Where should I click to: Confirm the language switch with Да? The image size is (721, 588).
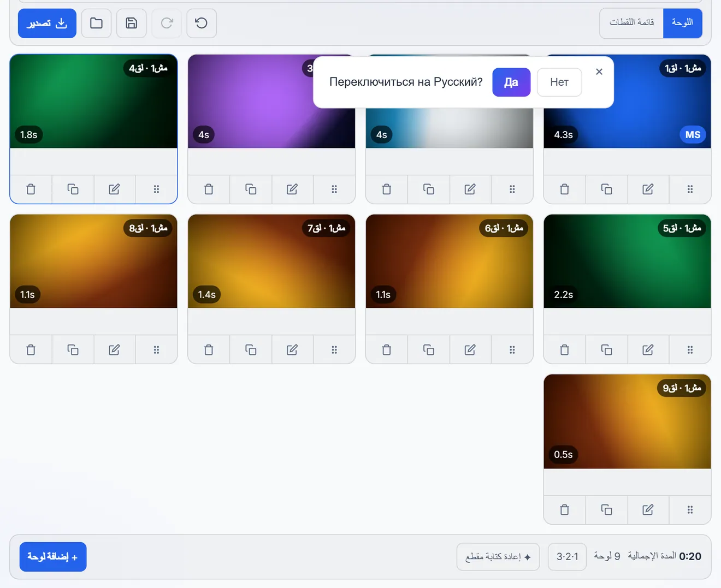511,82
